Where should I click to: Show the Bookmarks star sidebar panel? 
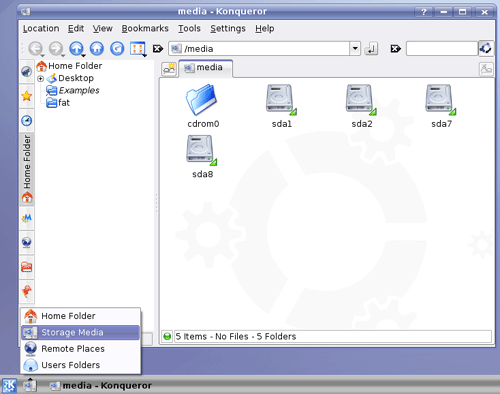click(27, 96)
